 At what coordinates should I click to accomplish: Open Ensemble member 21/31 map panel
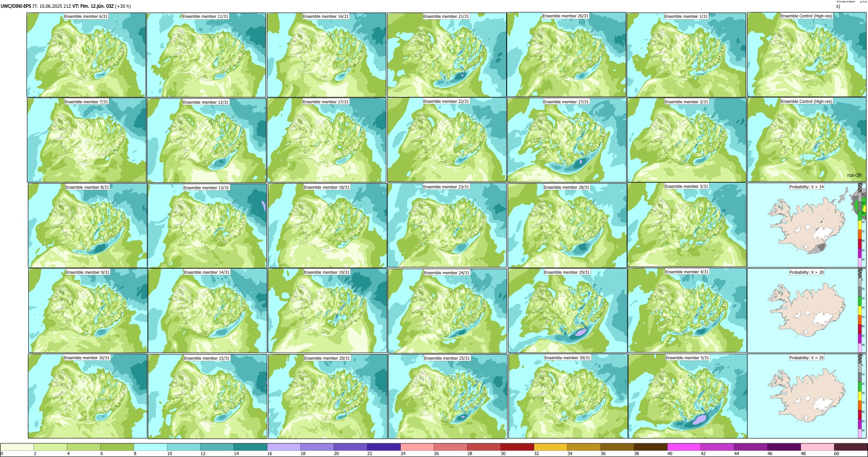tap(447, 55)
